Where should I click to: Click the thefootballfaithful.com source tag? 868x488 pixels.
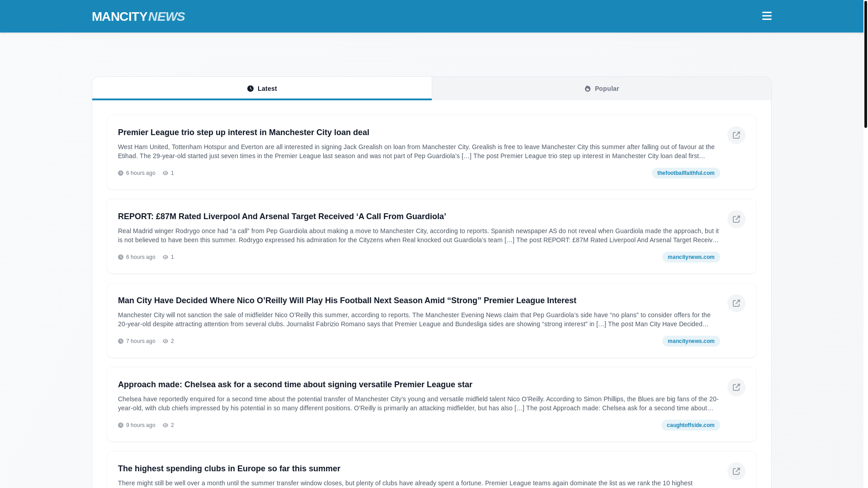point(685,173)
